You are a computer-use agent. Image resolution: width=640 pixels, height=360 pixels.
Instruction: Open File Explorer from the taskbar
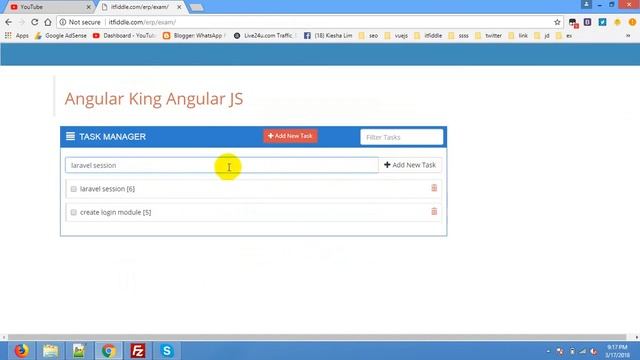tap(51, 351)
